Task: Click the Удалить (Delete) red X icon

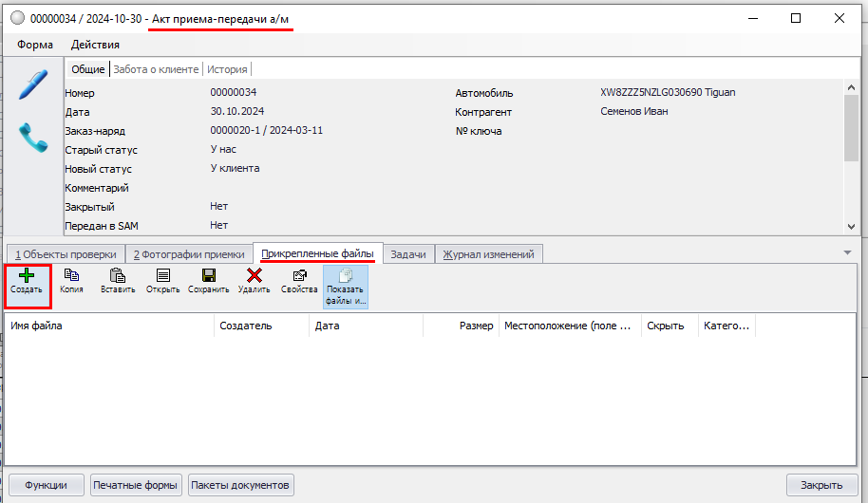Action: pyautogui.click(x=254, y=276)
